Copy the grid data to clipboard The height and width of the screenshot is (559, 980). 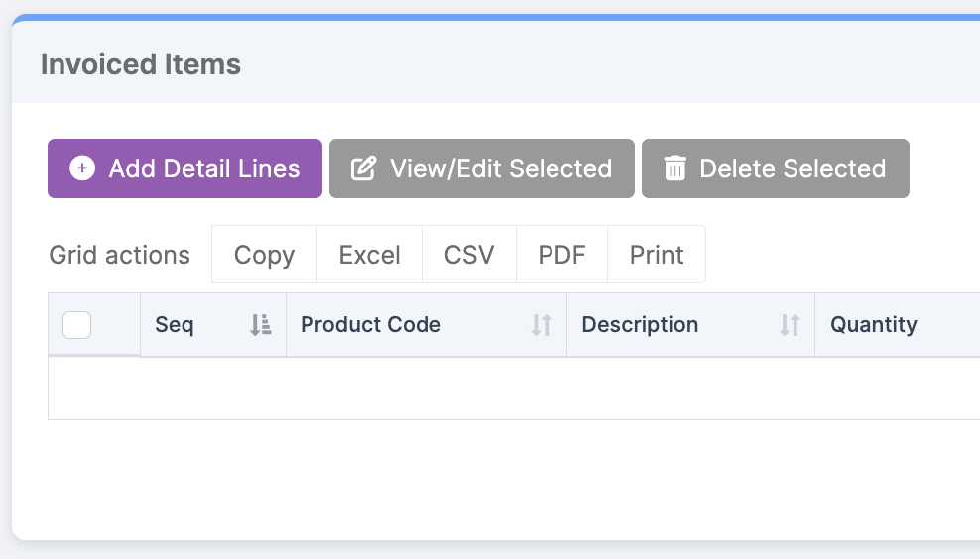coord(265,254)
